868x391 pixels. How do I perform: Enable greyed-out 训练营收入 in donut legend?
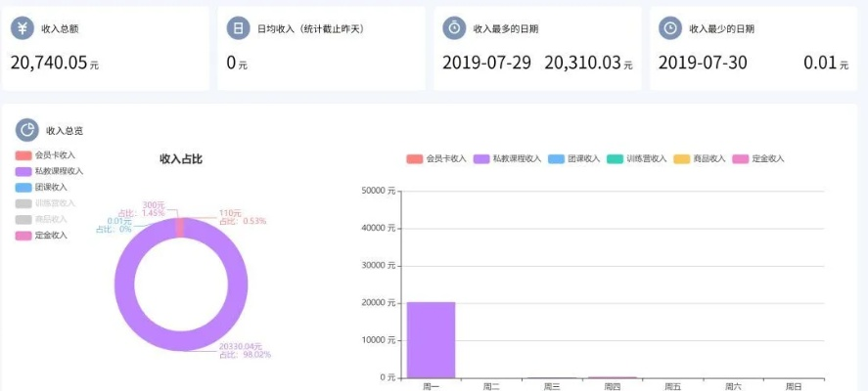pyautogui.click(x=45, y=203)
